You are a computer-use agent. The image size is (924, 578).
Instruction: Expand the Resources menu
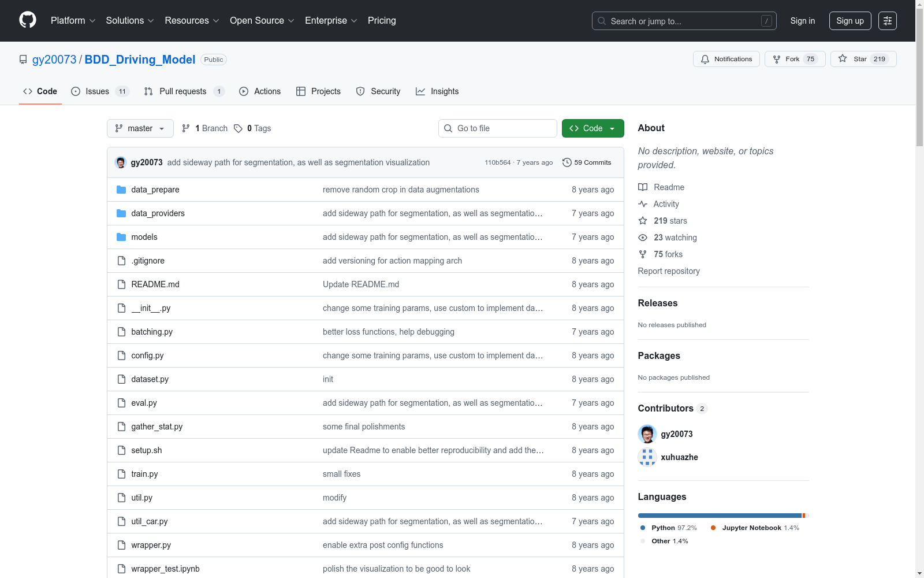[x=192, y=21]
